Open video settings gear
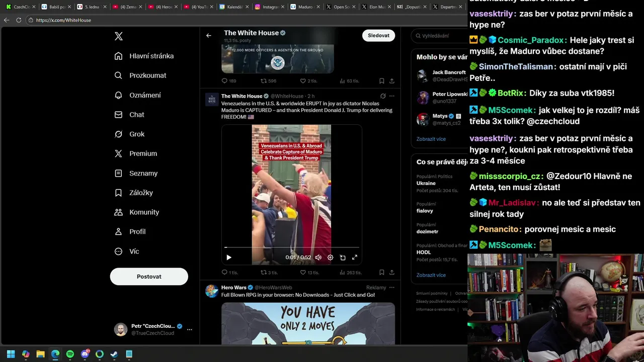 (x=331, y=257)
